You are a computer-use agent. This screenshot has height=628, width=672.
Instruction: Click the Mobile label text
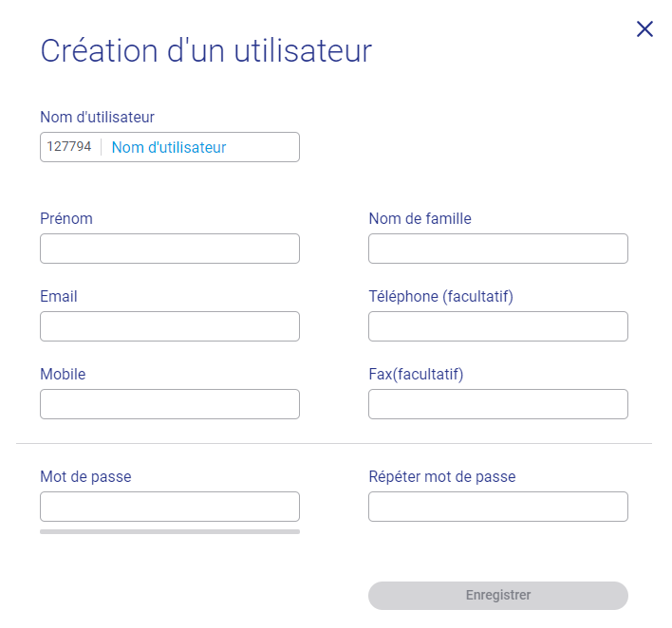[63, 374]
